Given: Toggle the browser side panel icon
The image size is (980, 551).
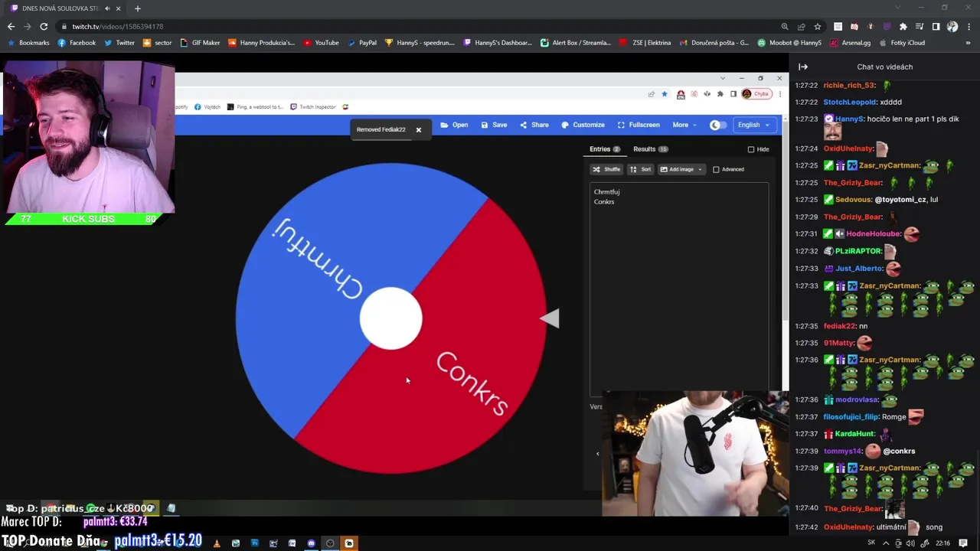Looking at the screenshot, I should [x=936, y=26].
